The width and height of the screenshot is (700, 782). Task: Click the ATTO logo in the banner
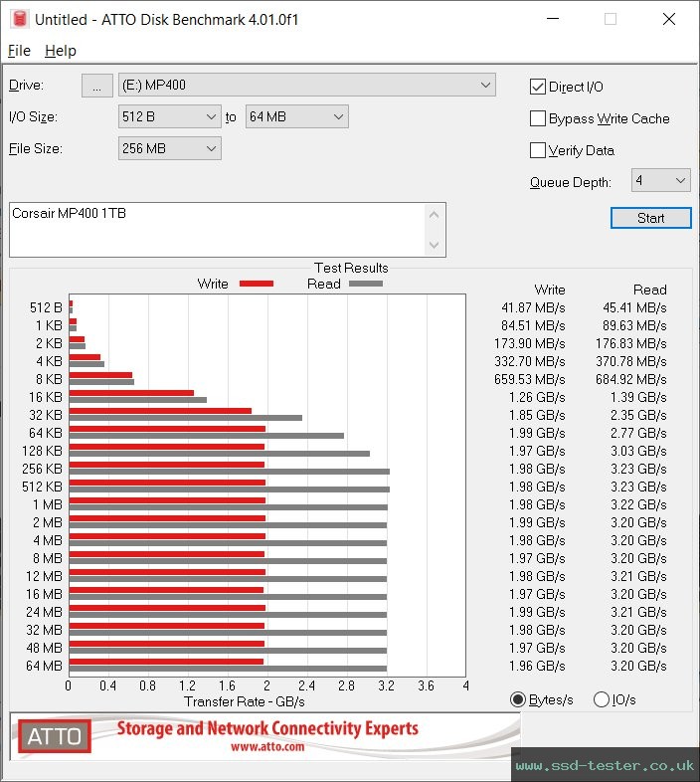55,736
